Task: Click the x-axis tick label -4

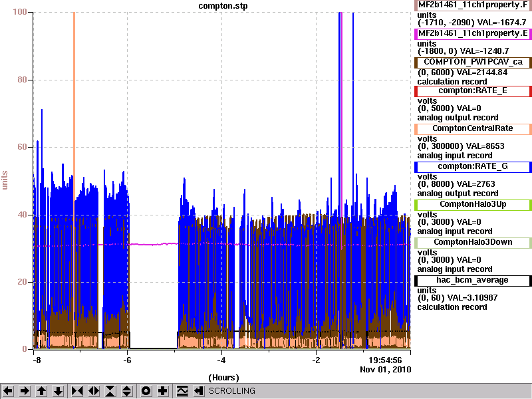Action: click(x=221, y=360)
